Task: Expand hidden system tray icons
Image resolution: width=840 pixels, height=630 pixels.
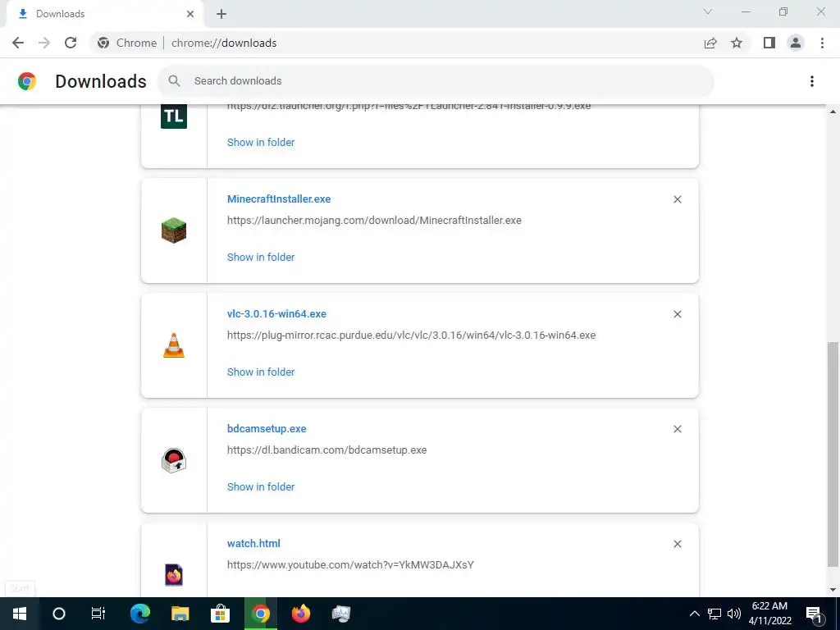Action: (x=694, y=614)
